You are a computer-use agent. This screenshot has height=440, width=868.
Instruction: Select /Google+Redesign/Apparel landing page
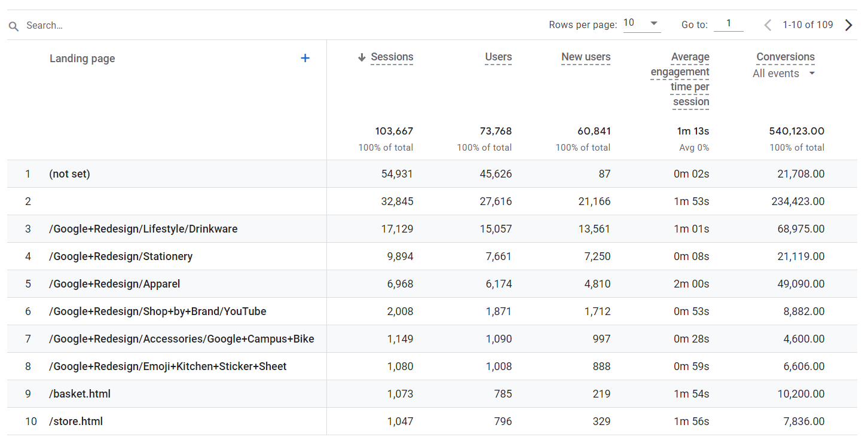pos(115,284)
